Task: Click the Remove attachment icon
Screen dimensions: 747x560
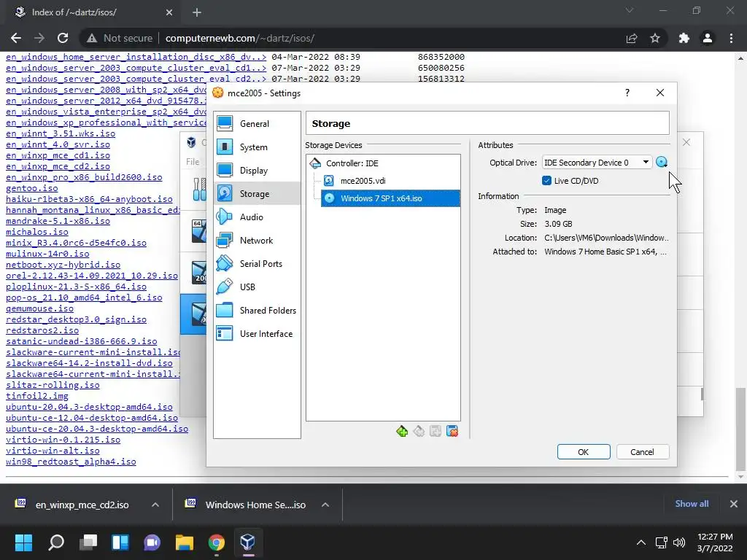Action: [x=452, y=432]
